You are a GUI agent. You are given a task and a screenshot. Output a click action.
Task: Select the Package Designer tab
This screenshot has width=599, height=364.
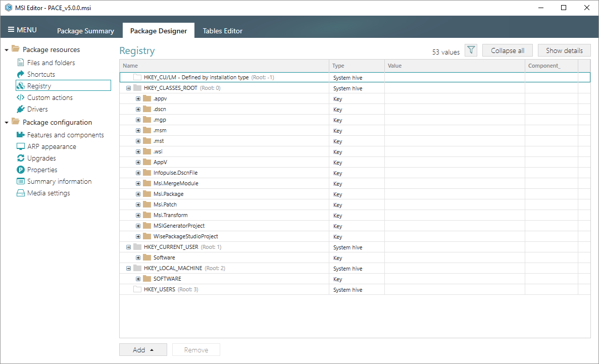pos(159,31)
